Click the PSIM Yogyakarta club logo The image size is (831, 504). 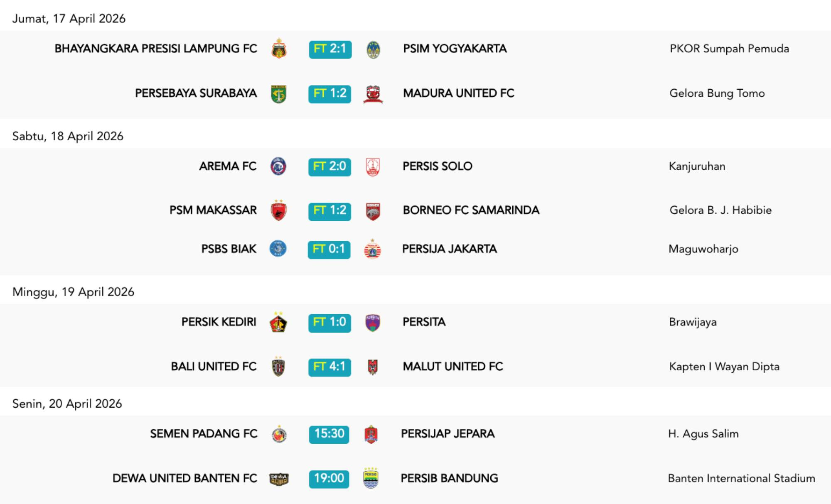tap(373, 49)
